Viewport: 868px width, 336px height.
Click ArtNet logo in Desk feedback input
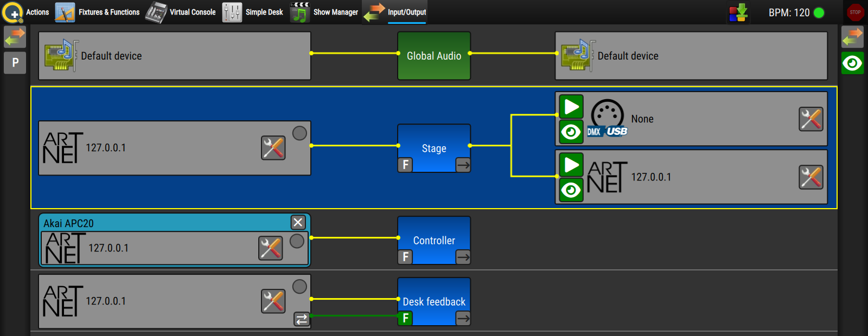[63, 301]
